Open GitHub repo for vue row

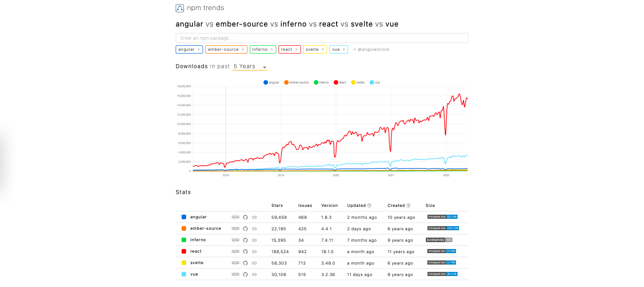245,274
